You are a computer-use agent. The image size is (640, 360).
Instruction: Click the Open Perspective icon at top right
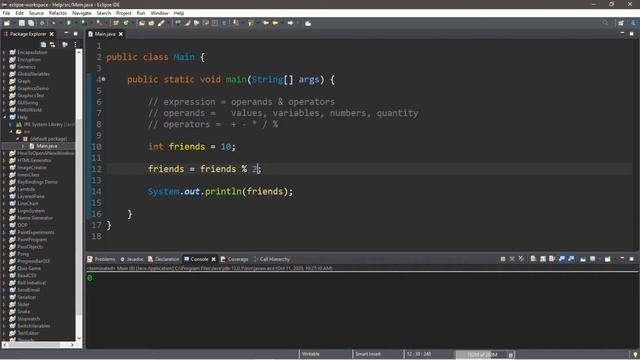tap(621, 23)
